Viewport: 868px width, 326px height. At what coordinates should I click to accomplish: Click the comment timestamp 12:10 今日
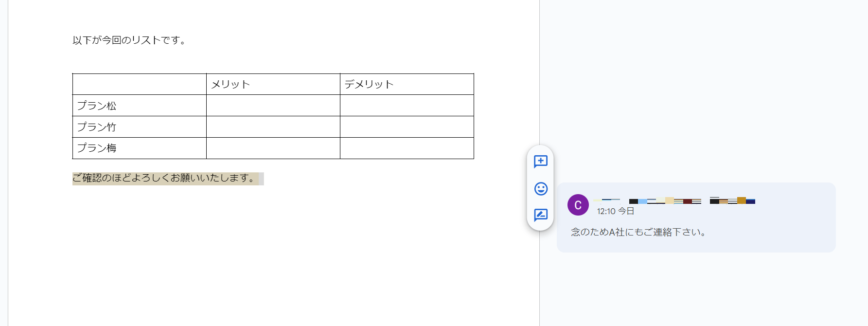click(x=615, y=211)
